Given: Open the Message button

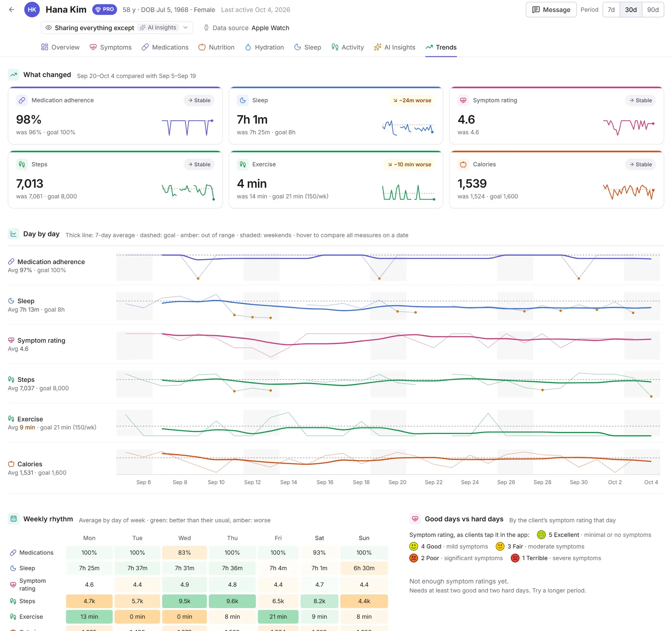Looking at the screenshot, I should (x=551, y=9).
